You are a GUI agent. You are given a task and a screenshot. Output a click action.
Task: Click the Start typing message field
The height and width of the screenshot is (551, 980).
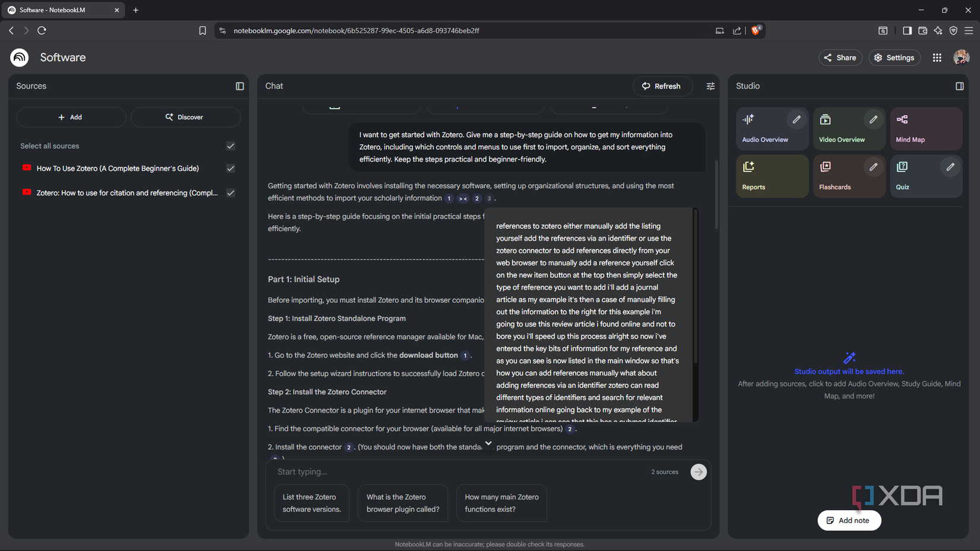coord(416,471)
